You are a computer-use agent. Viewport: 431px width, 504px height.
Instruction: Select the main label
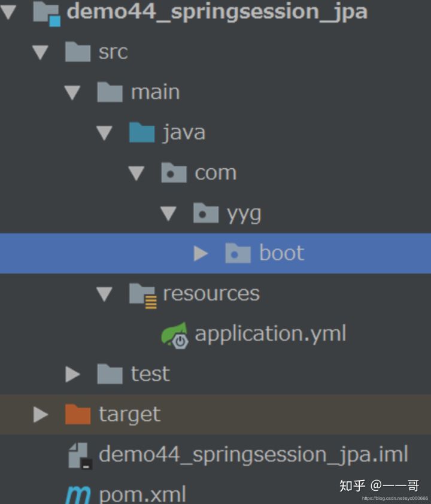155,92
